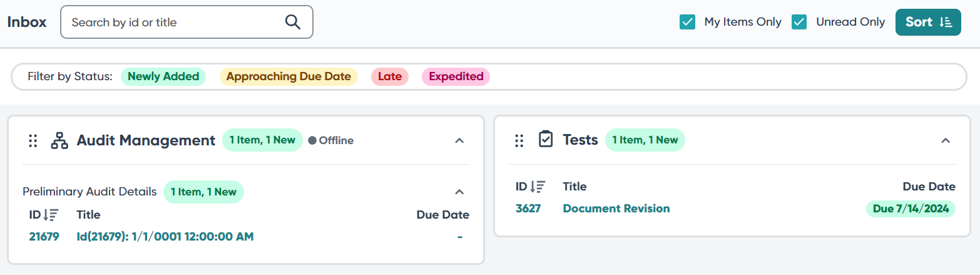The width and height of the screenshot is (980, 275).
Task: Select the pink Expedited status chip
Action: click(456, 77)
